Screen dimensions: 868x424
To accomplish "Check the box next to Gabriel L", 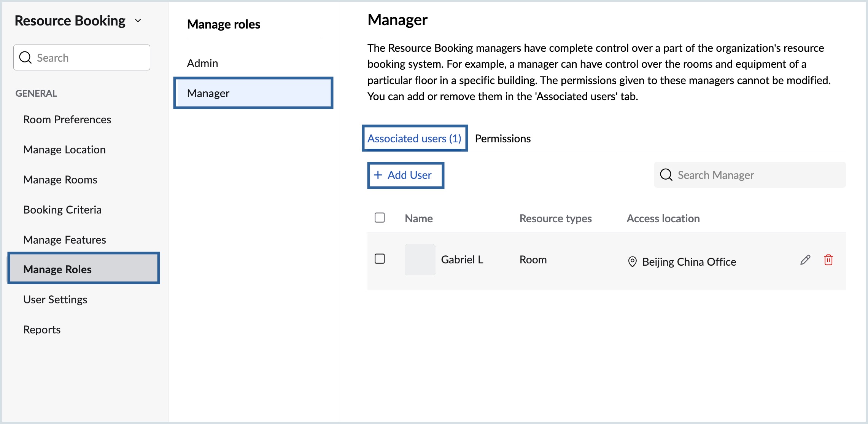I will click(380, 259).
